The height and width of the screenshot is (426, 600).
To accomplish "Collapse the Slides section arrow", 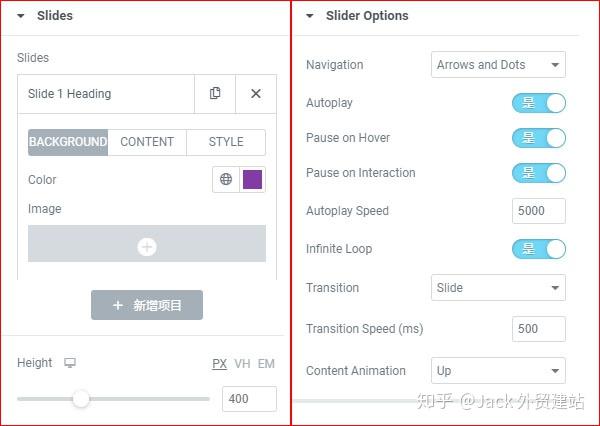I will pyautogui.click(x=20, y=16).
